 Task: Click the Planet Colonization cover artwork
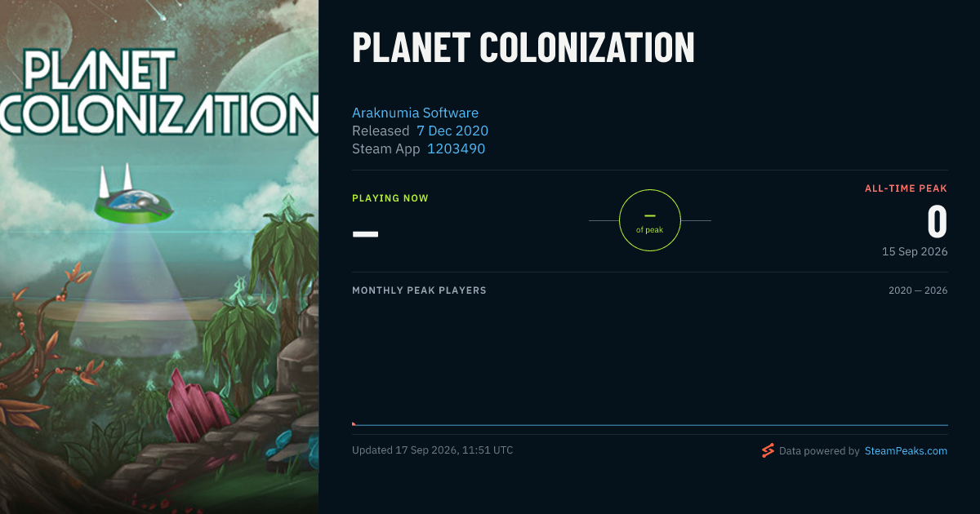(x=159, y=257)
